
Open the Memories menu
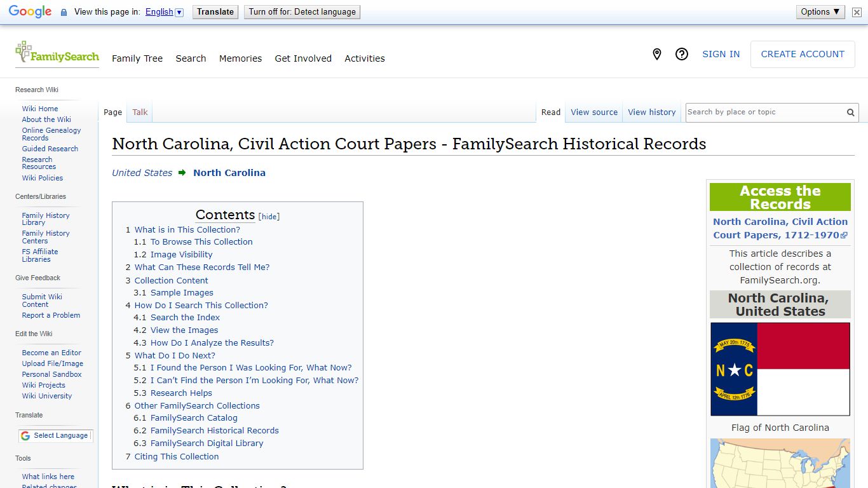240,58
